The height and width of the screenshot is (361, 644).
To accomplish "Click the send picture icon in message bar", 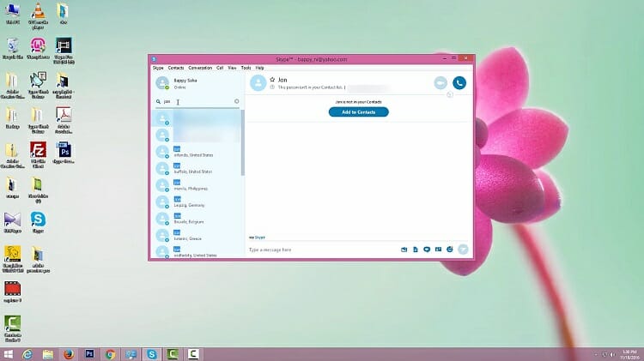I will click(x=404, y=250).
